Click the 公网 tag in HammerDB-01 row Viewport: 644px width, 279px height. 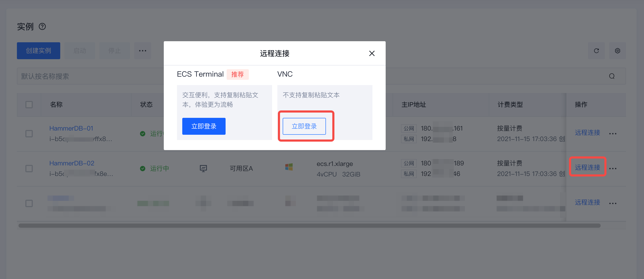(x=409, y=128)
